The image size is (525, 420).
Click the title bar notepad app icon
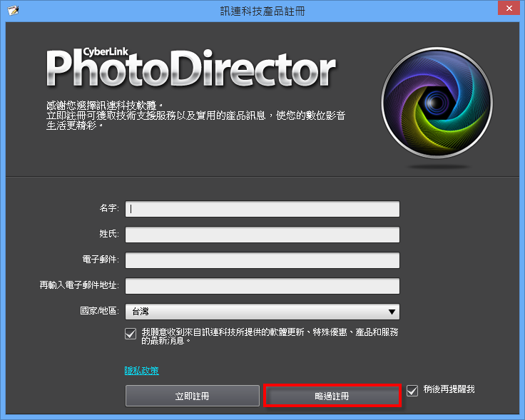click(x=13, y=11)
